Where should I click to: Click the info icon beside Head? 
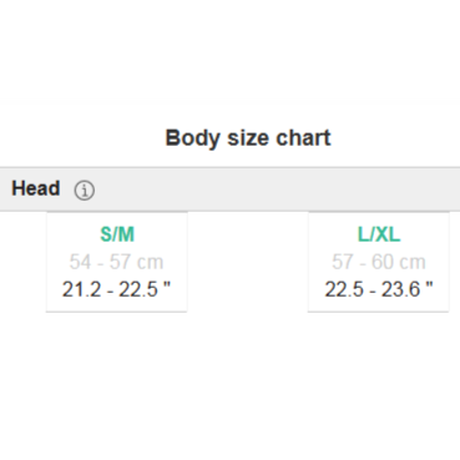point(84,190)
